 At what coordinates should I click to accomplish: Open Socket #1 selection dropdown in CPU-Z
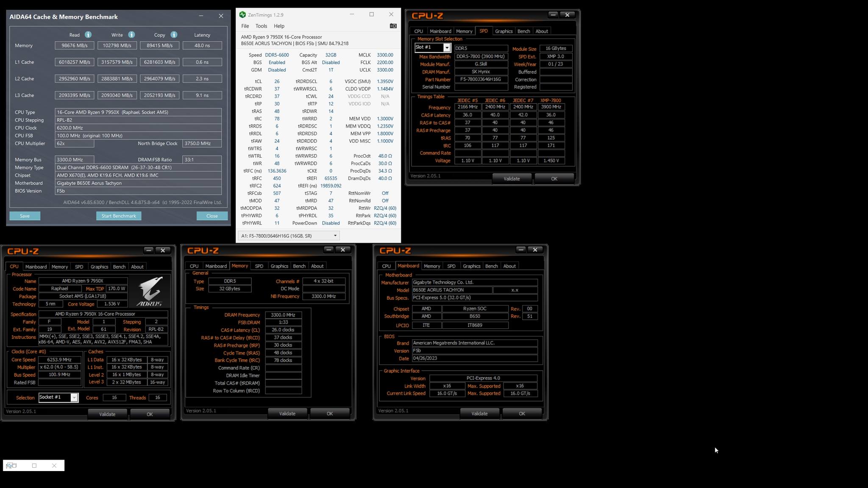74,397
